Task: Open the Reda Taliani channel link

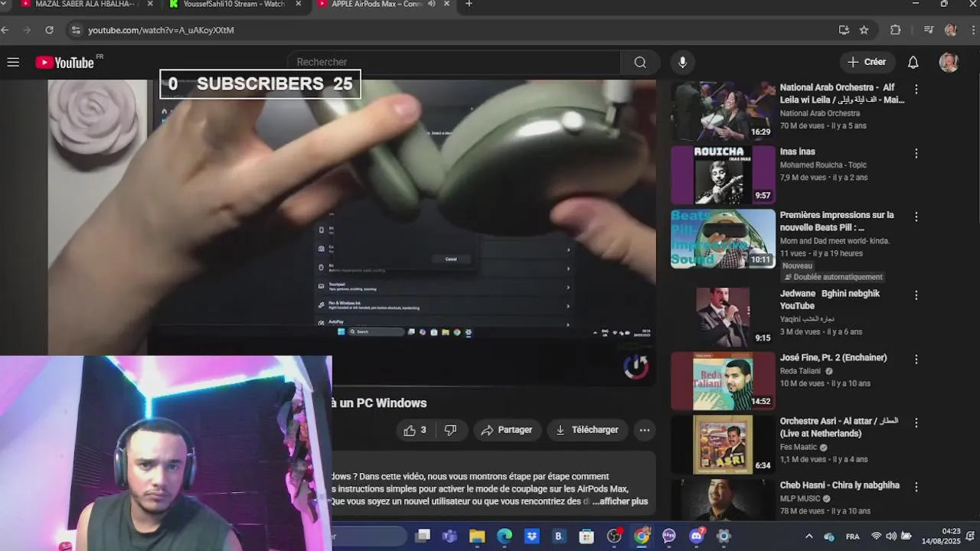Action: (x=802, y=370)
